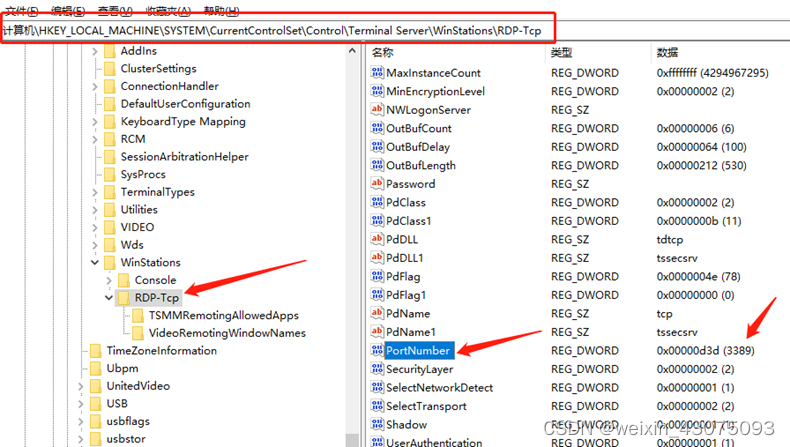Click the PdFlag DWORD icon
The height and width of the screenshot is (447, 790).
377,276
